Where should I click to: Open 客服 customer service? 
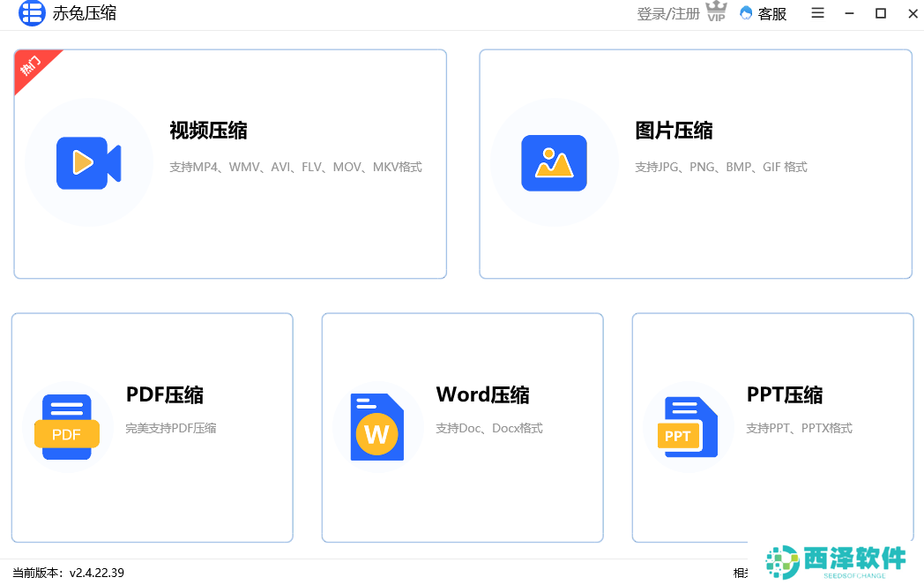point(772,13)
